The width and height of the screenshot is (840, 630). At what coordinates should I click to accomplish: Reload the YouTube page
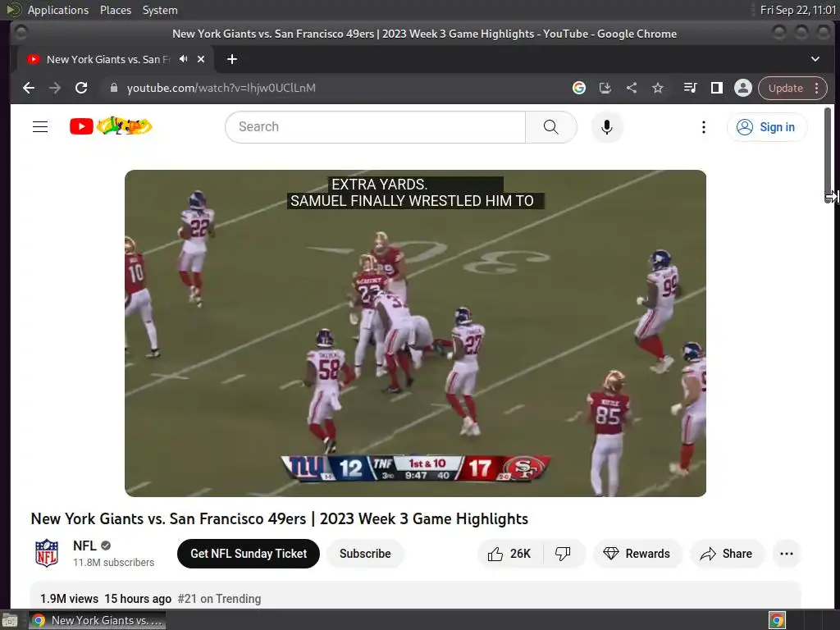pyautogui.click(x=81, y=88)
